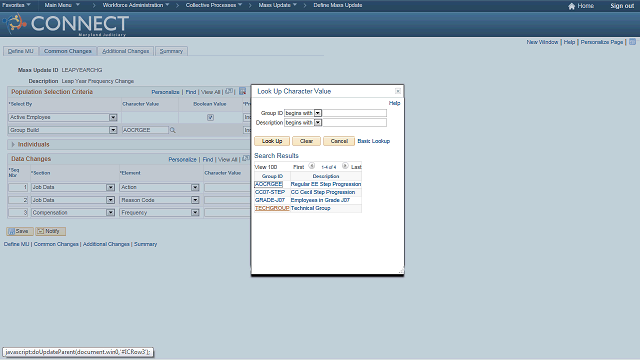The image size is (640, 360).
Task: Click Group ID input field in lookup
Action: click(354, 113)
